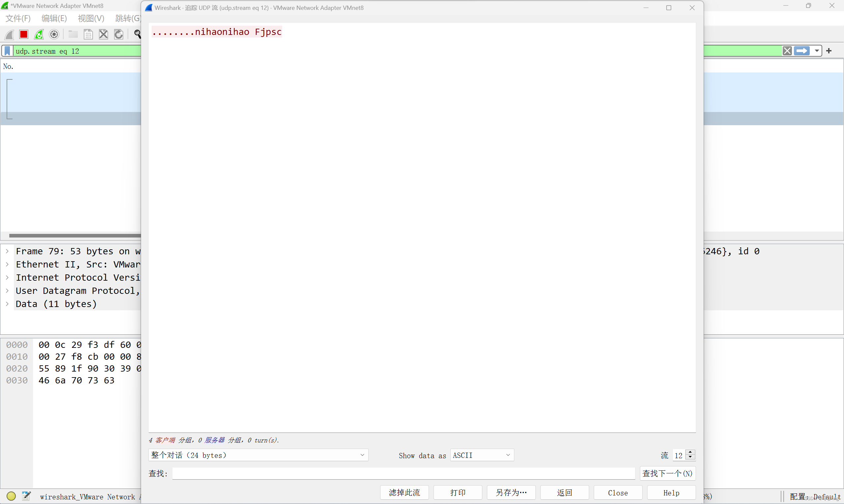The width and height of the screenshot is (844, 504).
Task: Click the 另存为… button
Action: [x=511, y=492]
